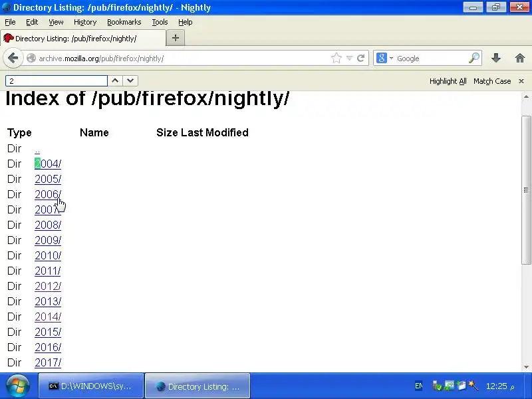Open the 2014/ directory link
Screen dimensions: 532x399
pyautogui.click(x=48, y=317)
